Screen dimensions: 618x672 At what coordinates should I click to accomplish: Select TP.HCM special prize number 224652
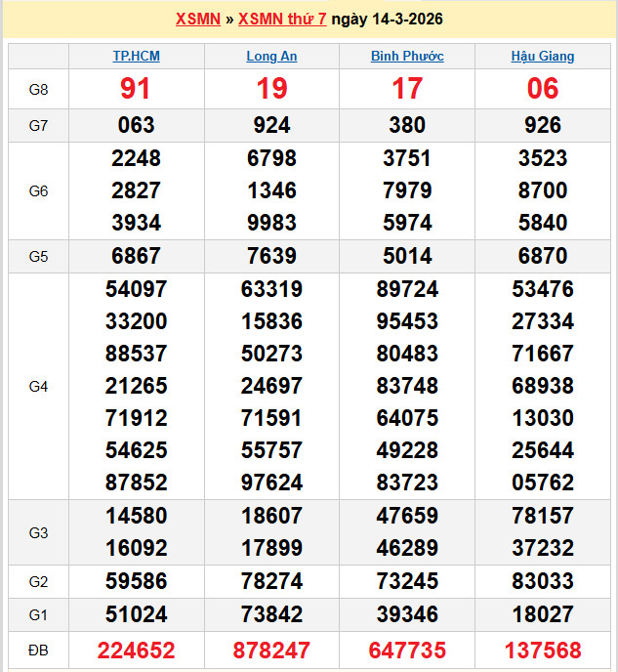136,651
